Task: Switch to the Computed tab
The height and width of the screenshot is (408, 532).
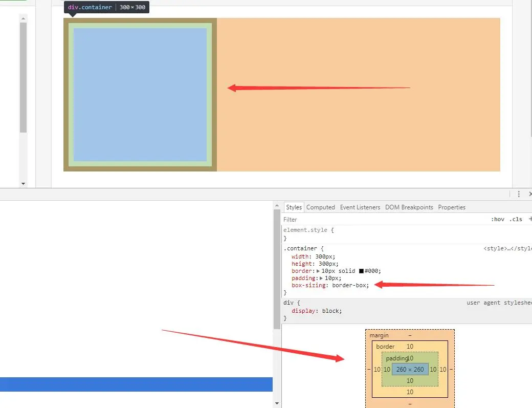Action: 320,207
